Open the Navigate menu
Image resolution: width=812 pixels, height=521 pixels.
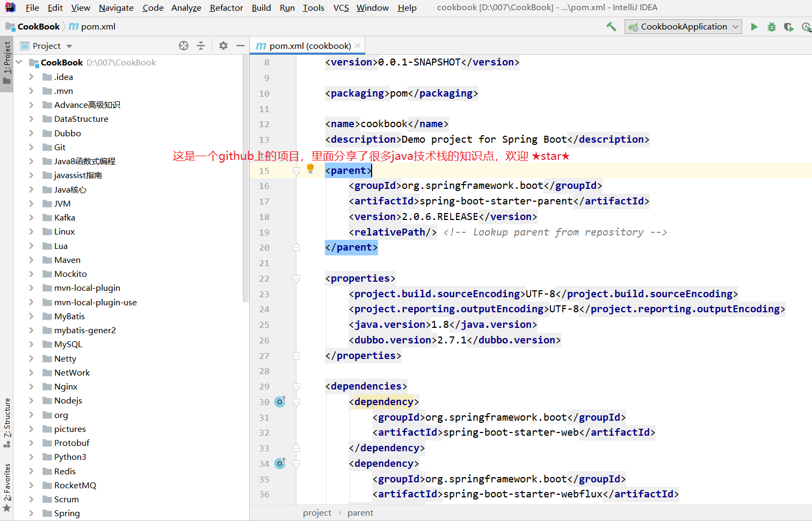click(116, 8)
